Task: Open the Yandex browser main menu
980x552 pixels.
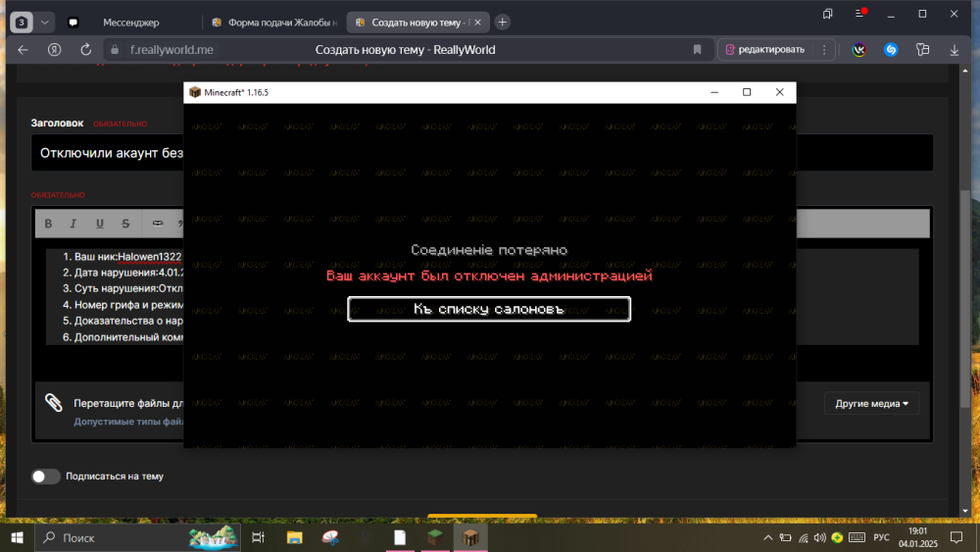Action: pos(860,14)
